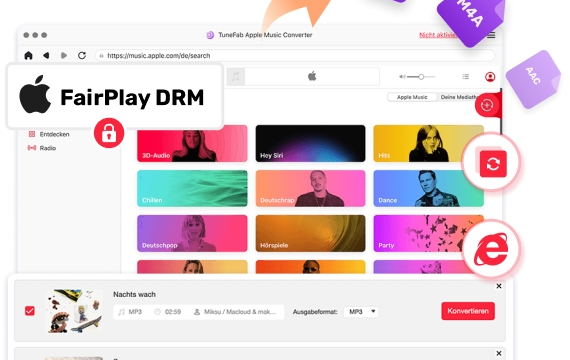Click the TuneFab app logo in title bar
570x360 pixels.
[x=210, y=35]
